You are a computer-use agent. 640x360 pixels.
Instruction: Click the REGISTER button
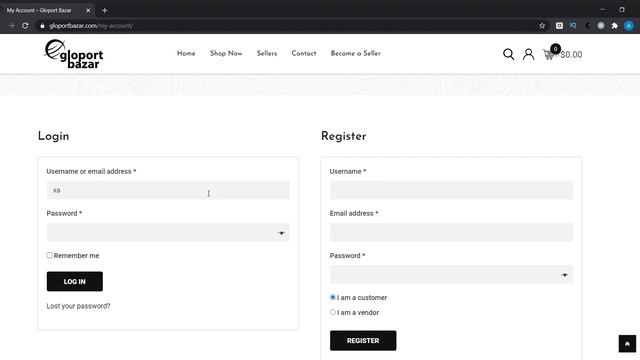point(363,340)
